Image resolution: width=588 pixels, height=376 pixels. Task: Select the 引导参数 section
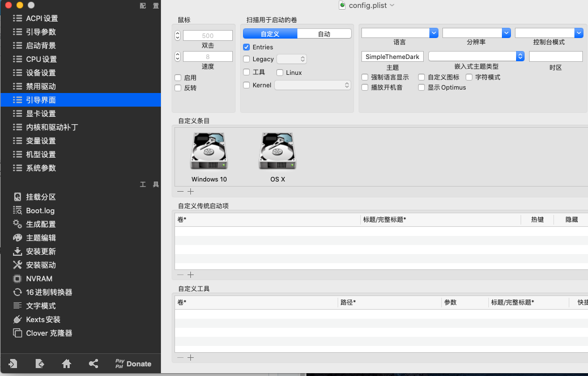coord(80,32)
